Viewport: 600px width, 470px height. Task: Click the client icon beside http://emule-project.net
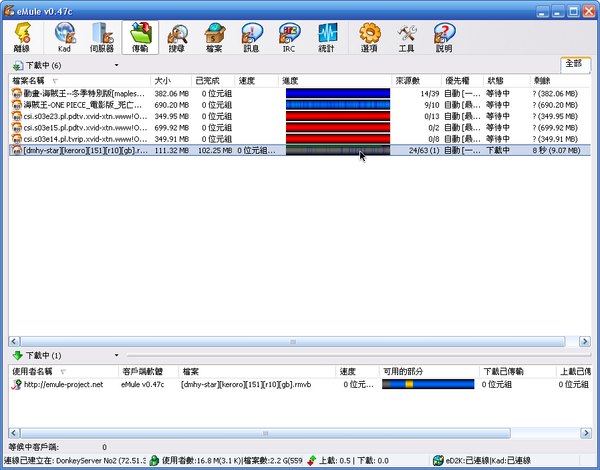[x=16, y=385]
